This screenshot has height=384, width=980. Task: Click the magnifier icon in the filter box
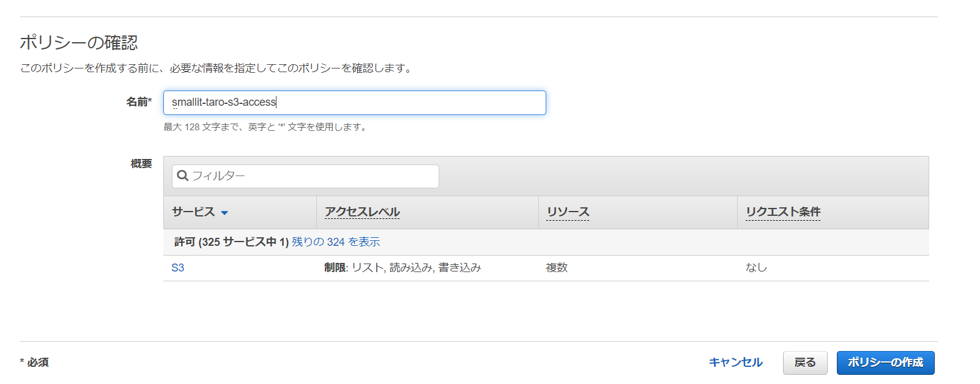click(182, 176)
